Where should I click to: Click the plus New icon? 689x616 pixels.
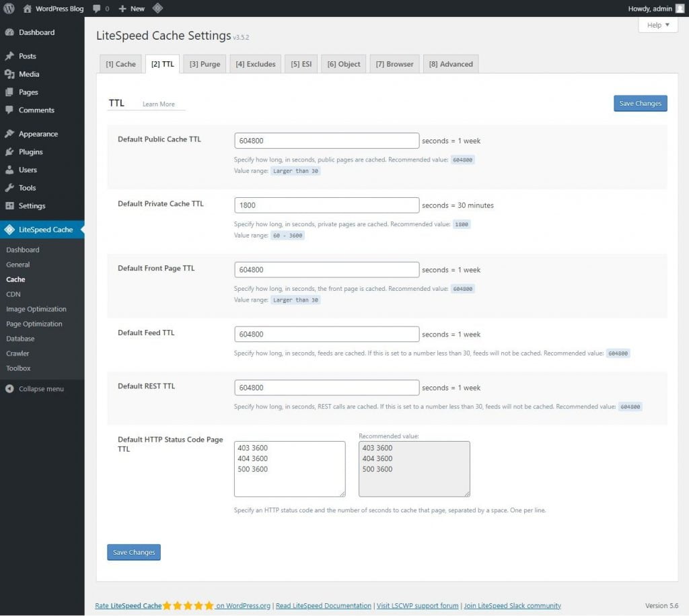(122, 8)
